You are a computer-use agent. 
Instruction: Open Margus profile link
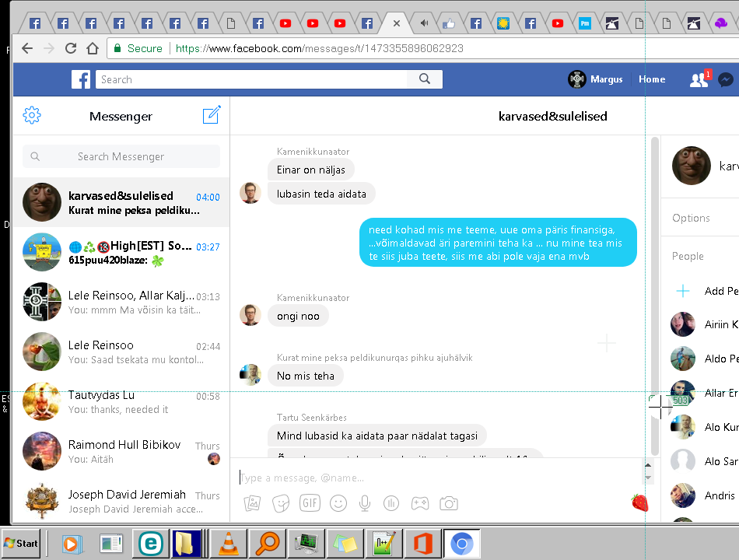(595, 79)
